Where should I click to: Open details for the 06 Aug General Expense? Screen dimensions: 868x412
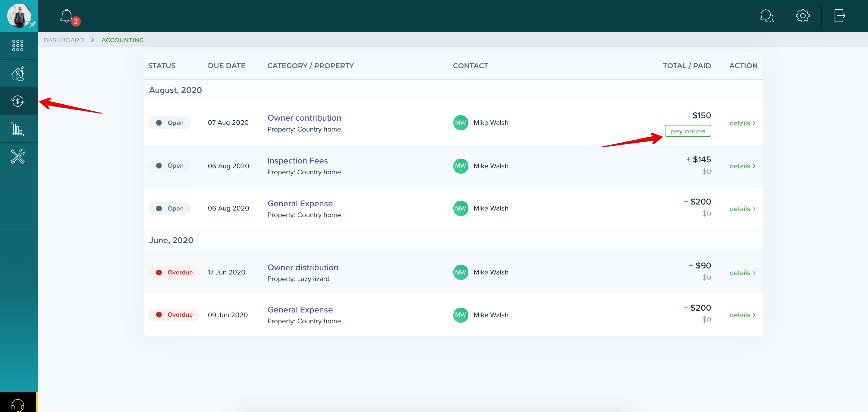[742, 209]
